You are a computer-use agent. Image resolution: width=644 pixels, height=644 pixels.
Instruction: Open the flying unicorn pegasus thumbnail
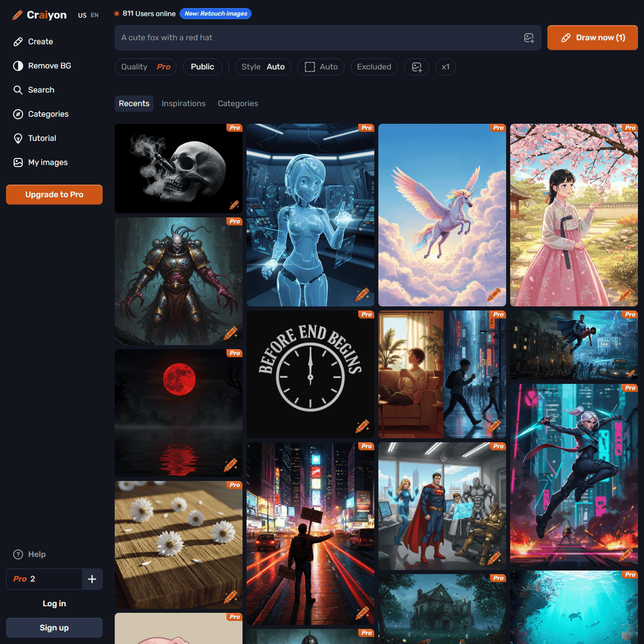pos(442,215)
